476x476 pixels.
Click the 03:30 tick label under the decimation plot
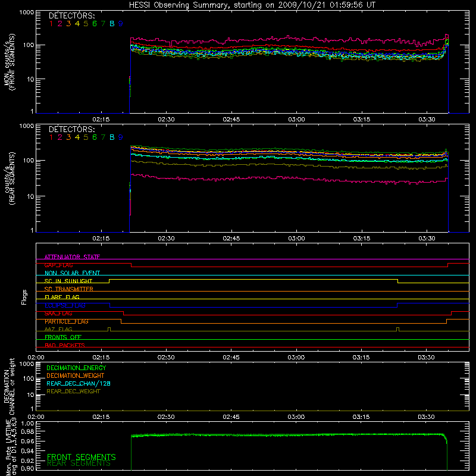pyautogui.click(x=426, y=417)
